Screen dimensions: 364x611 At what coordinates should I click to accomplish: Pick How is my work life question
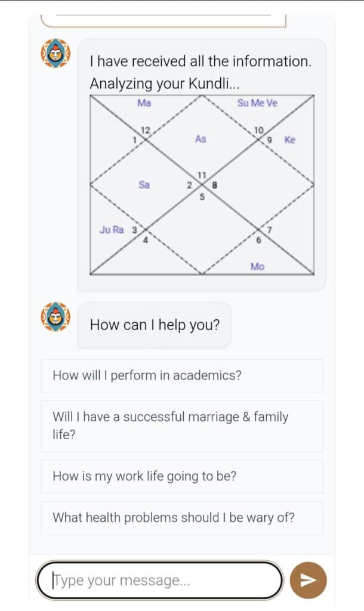pos(181,476)
